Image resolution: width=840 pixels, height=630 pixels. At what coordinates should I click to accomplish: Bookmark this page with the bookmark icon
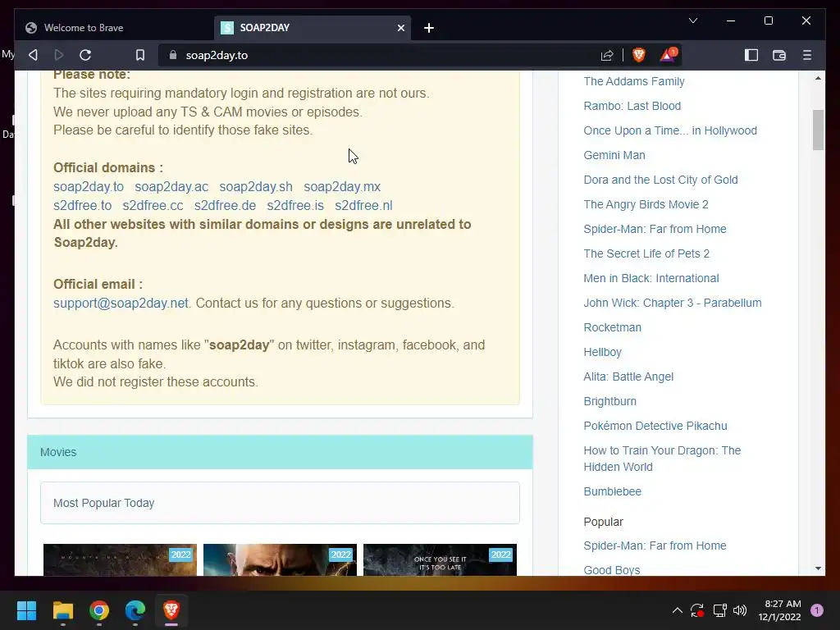pos(139,55)
